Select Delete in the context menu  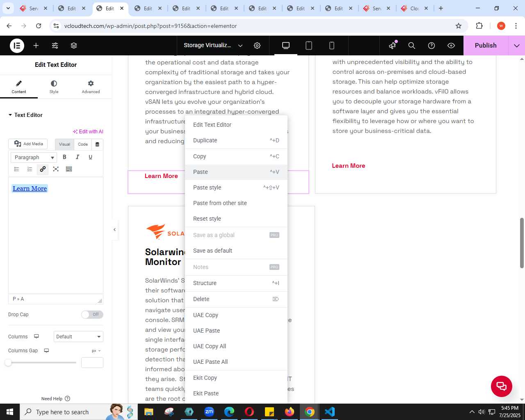(236, 299)
